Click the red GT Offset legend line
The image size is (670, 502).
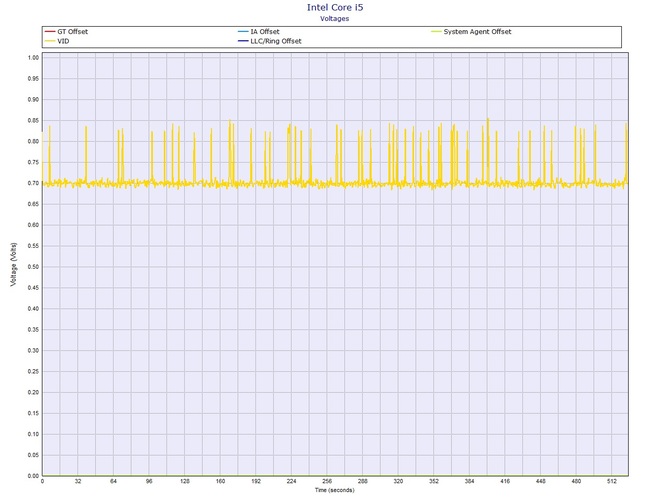click(x=50, y=32)
